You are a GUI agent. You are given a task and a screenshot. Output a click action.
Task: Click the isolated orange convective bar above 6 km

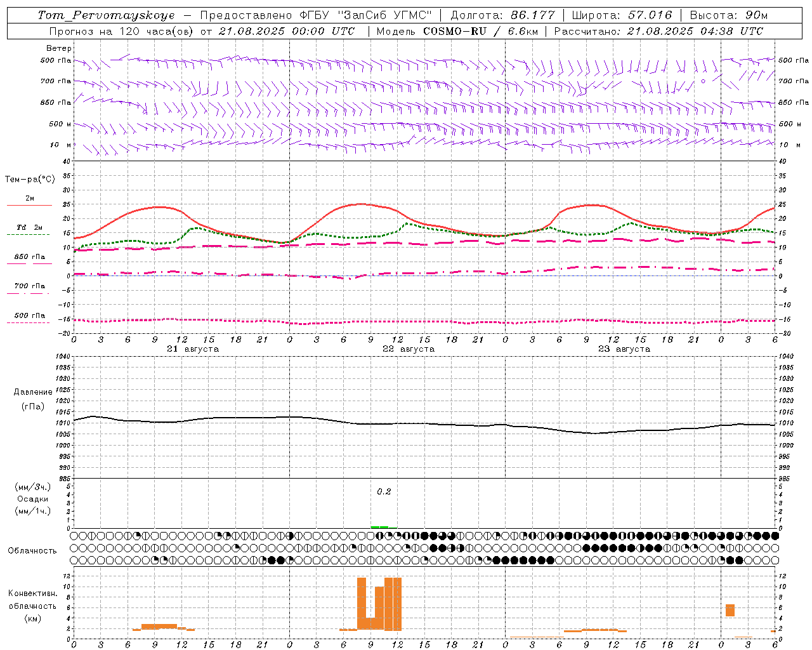coord(730,610)
